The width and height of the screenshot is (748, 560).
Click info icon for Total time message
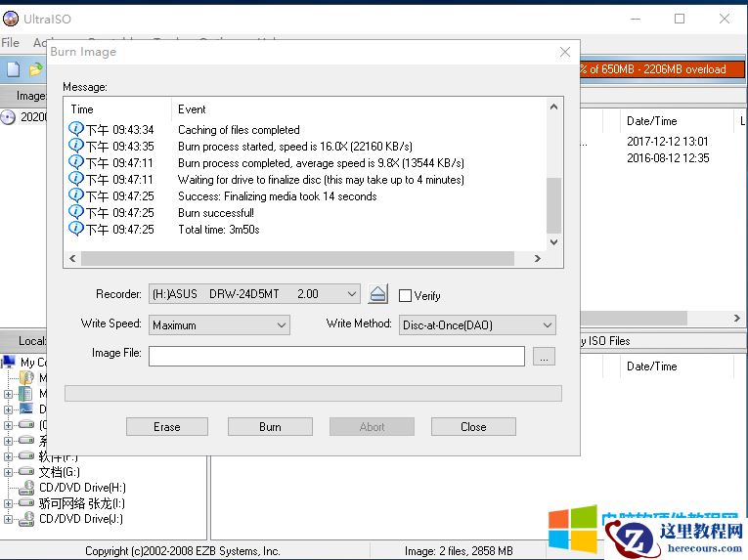(76, 229)
